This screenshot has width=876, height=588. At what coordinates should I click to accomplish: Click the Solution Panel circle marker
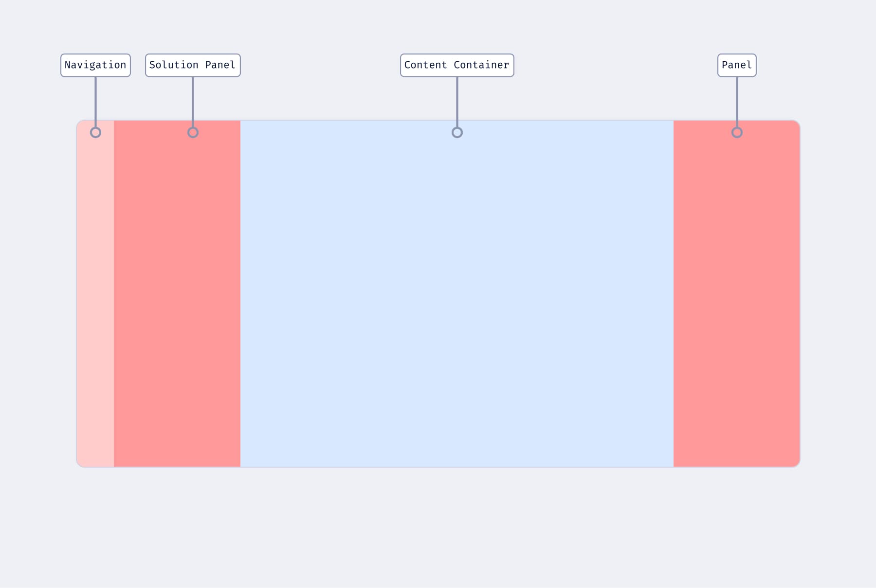coord(193,132)
